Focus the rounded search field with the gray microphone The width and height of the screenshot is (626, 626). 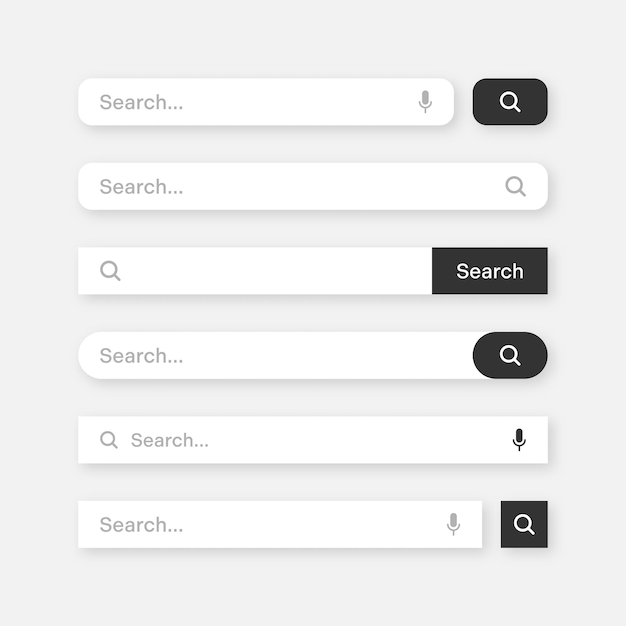[266, 102]
